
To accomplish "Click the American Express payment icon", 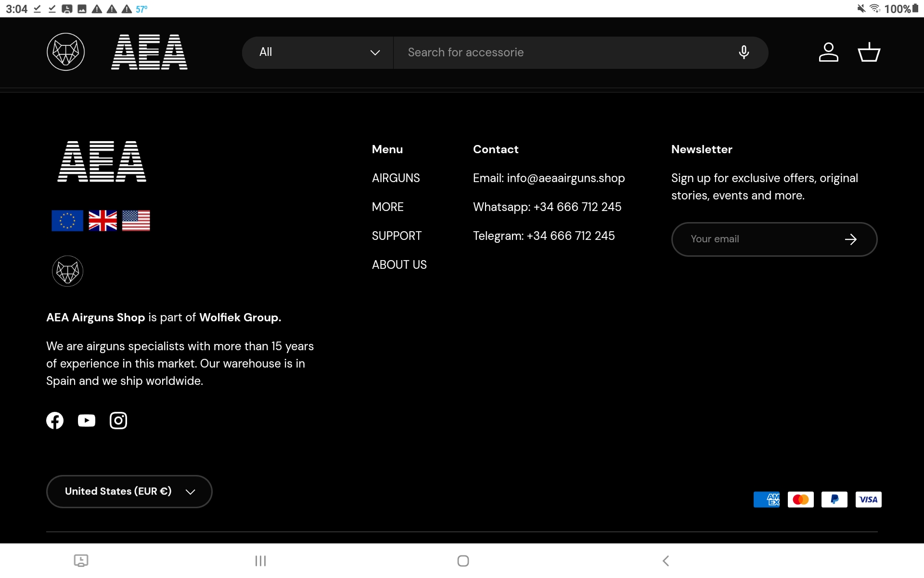I will [x=767, y=499].
